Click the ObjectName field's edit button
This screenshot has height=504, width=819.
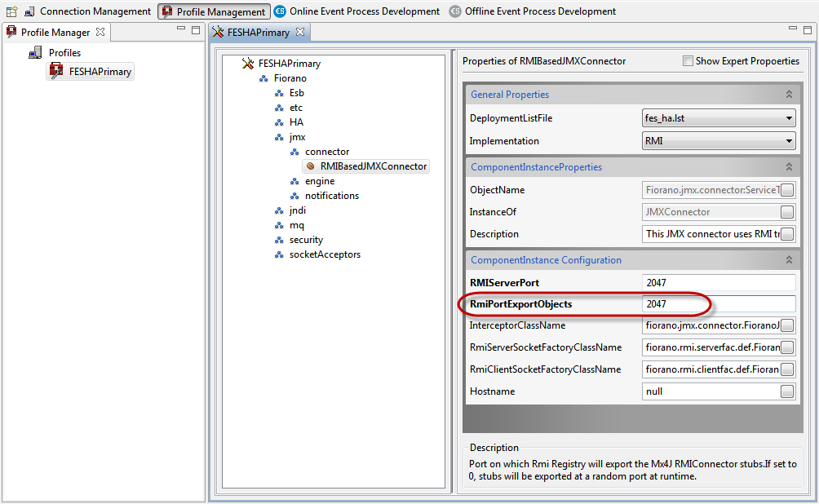click(787, 190)
